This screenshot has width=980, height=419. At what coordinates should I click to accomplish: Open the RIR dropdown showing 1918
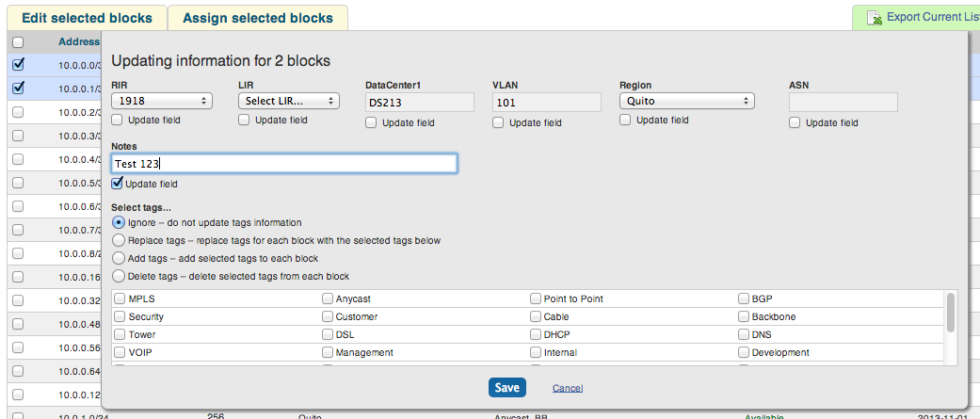pyautogui.click(x=161, y=101)
